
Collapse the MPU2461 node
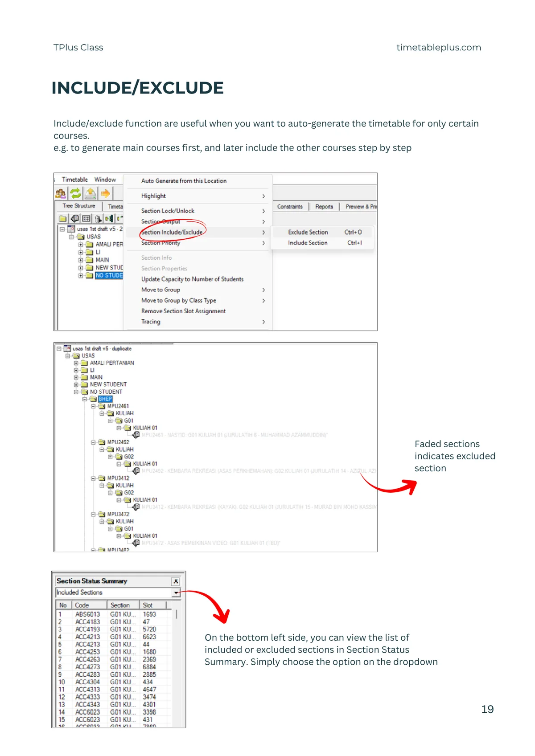pos(93,406)
